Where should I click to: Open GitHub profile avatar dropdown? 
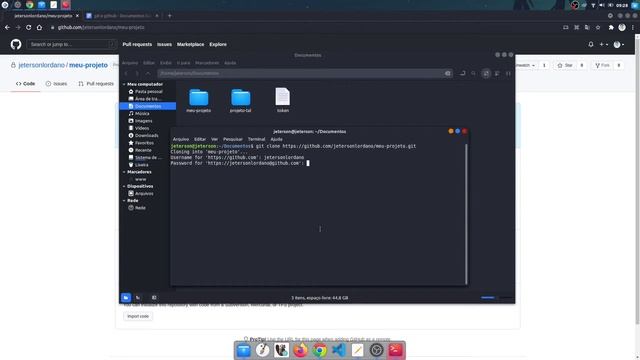(619, 44)
